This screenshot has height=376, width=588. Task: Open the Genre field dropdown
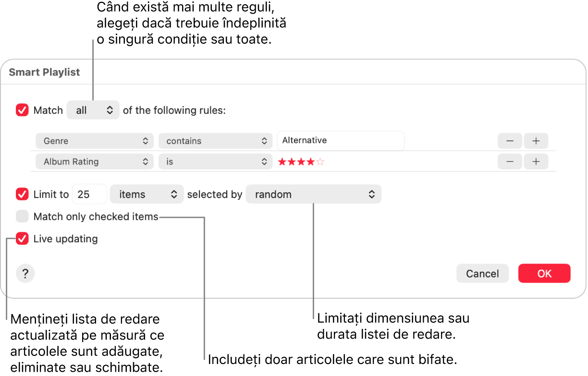click(95, 141)
